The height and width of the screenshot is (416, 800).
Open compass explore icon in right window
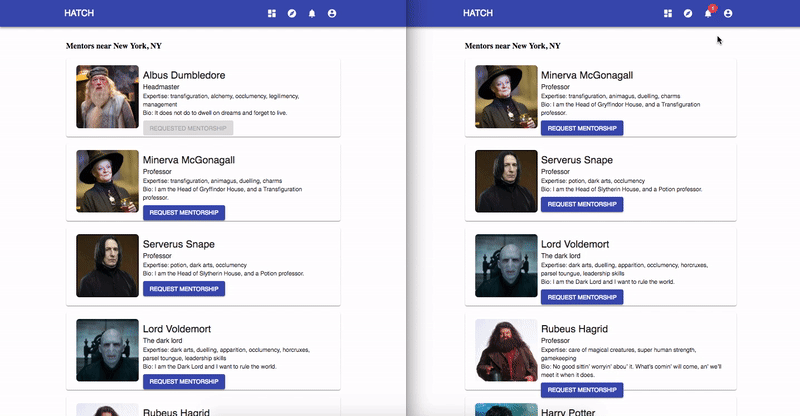(688, 13)
